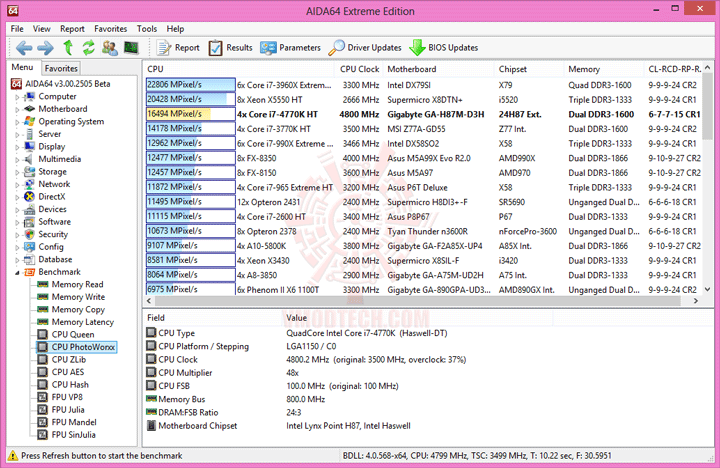Select the Devices icon in tree
Screen dimensions: 720x468
tap(29, 209)
